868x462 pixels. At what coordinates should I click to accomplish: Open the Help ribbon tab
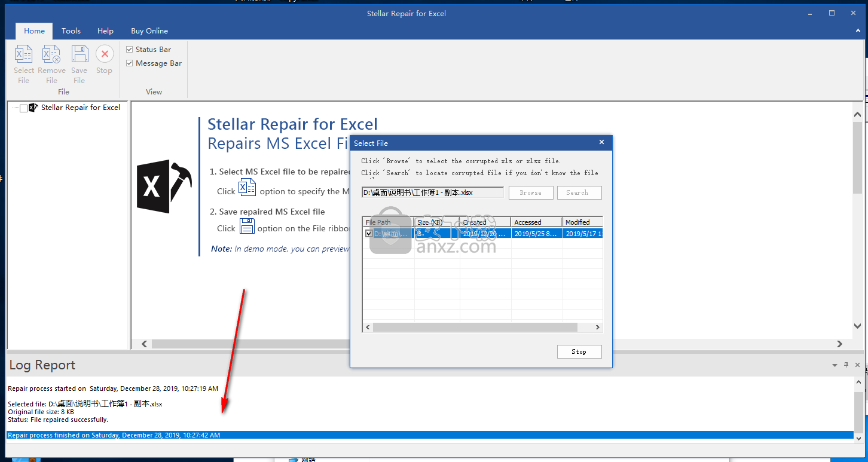(x=105, y=31)
